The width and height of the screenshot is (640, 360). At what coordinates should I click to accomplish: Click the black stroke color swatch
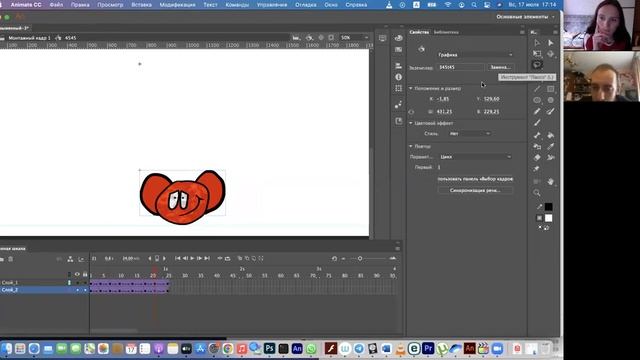click(549, 207)
